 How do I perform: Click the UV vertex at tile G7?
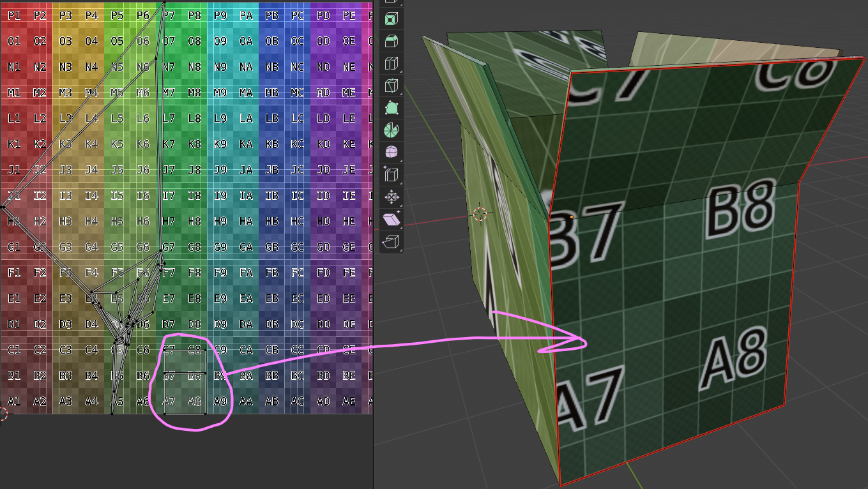pos(162,251)
